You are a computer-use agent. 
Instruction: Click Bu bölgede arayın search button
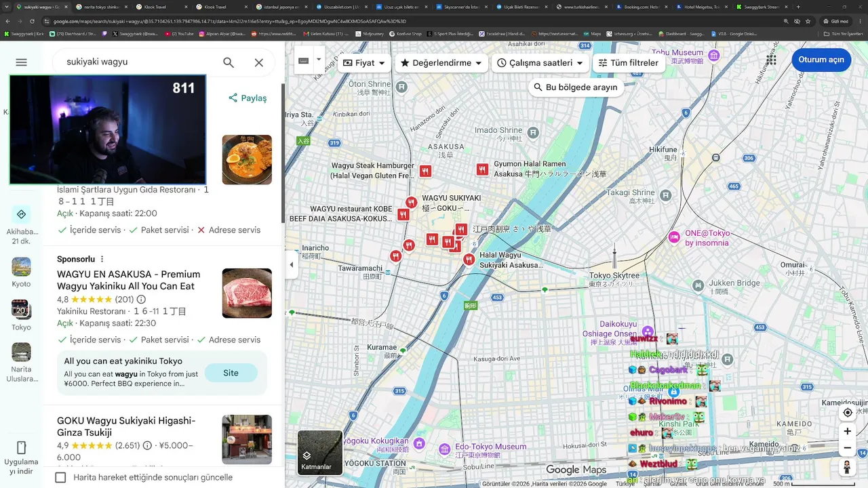(x=576, y=87)
